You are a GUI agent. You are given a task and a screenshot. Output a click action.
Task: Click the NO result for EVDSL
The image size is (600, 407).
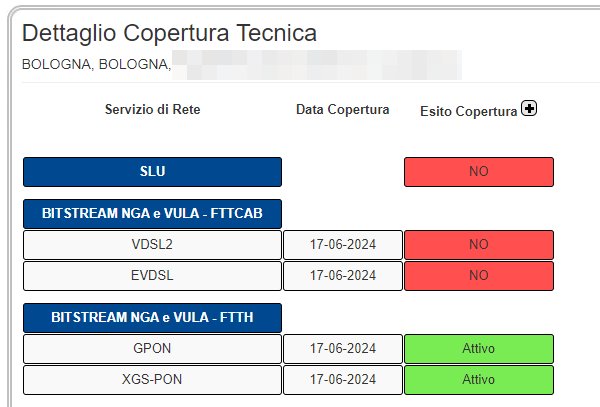coord(479,276)
